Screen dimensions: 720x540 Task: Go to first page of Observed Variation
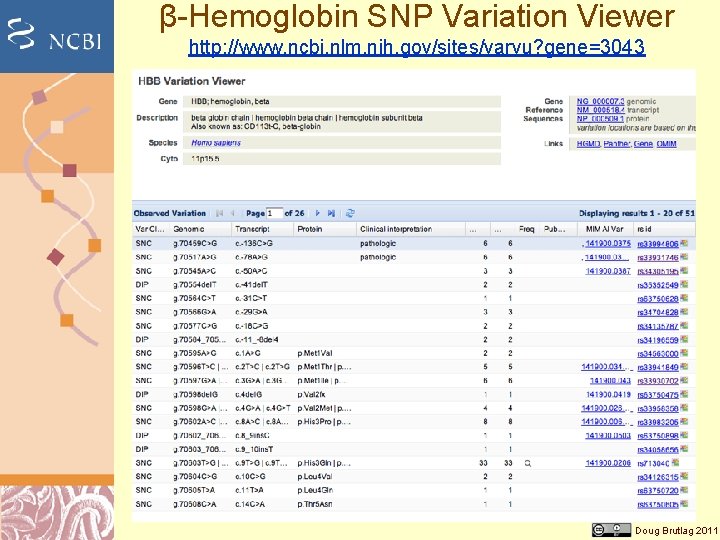(x=219, y=214)
